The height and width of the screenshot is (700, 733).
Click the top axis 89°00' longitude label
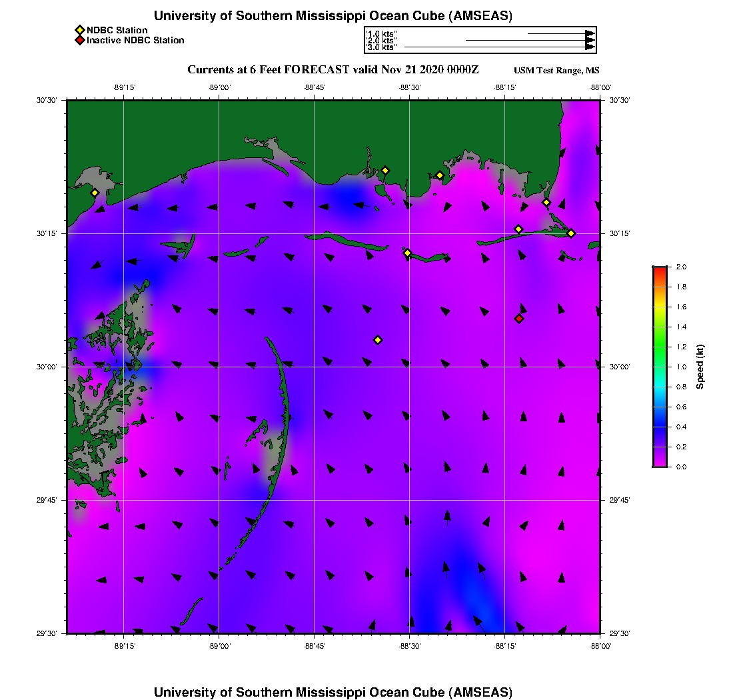coord(219,87)
